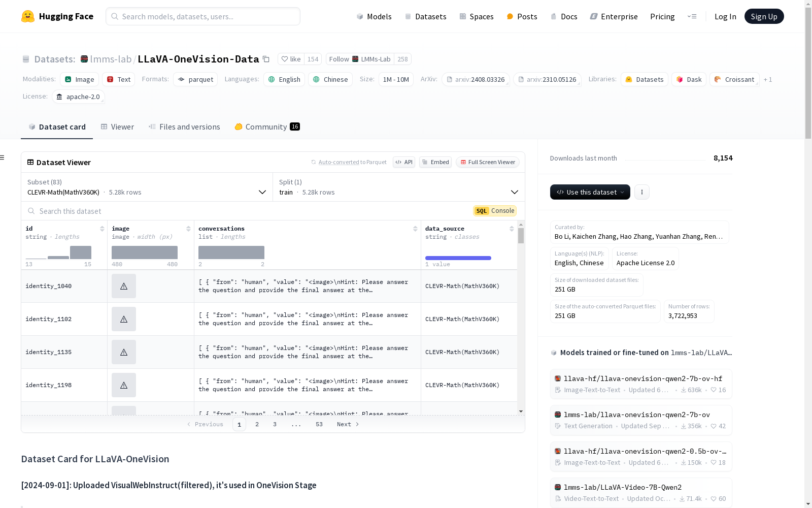Filter by English language tag

pos(284,79)
